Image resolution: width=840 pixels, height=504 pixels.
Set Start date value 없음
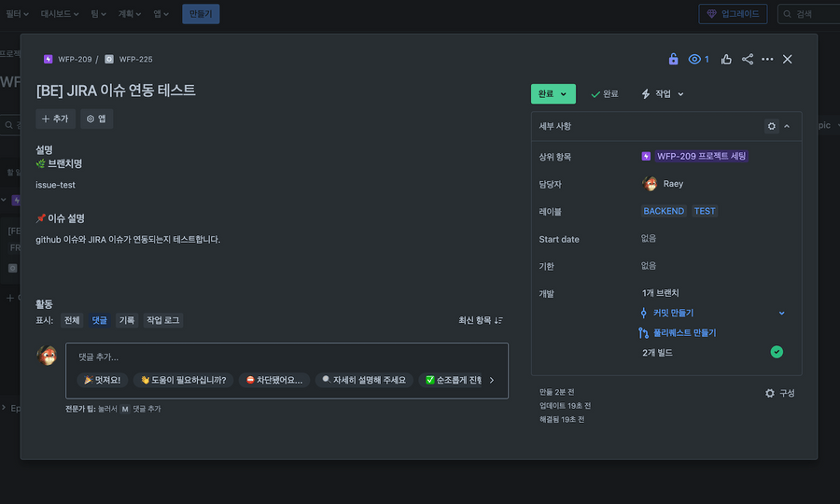pos(649,238)
